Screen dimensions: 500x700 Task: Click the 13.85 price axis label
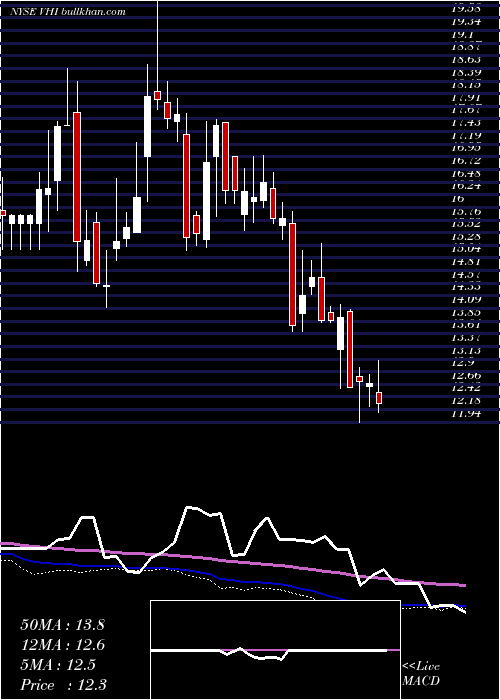pos(466,312)
